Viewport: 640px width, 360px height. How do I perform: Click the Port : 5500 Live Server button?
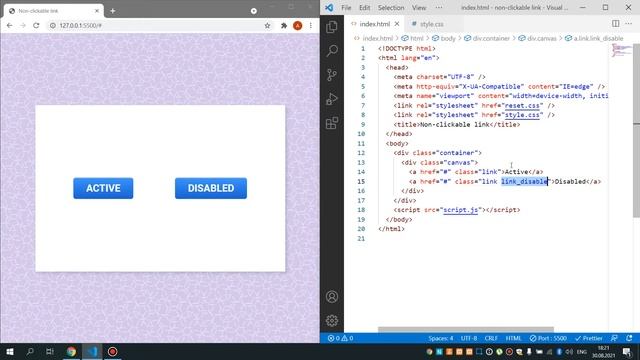(548, 338)
